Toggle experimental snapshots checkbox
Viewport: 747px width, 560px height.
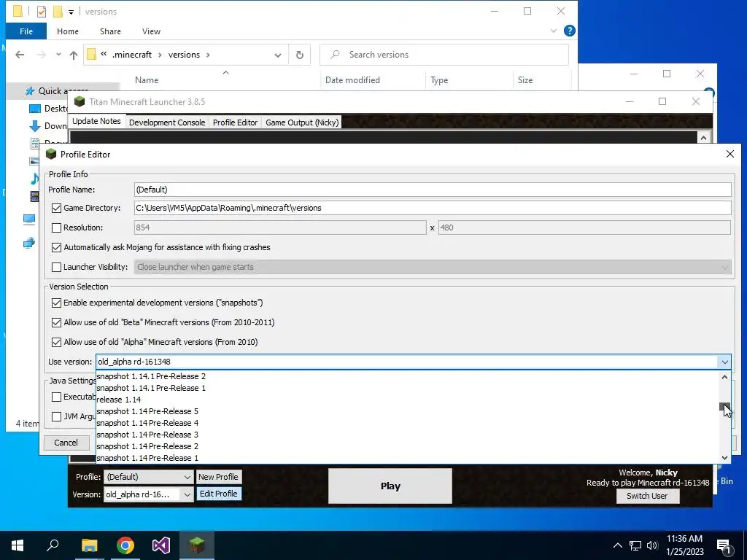pos(56,303)
